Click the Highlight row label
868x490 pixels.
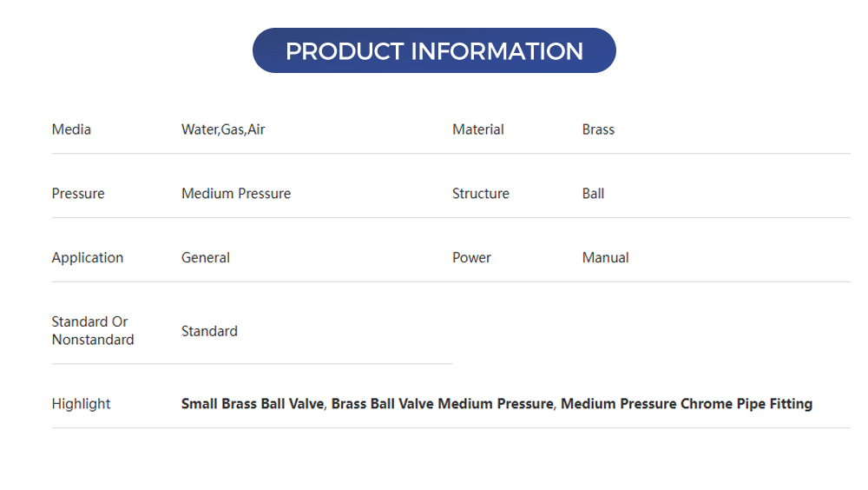82,404
